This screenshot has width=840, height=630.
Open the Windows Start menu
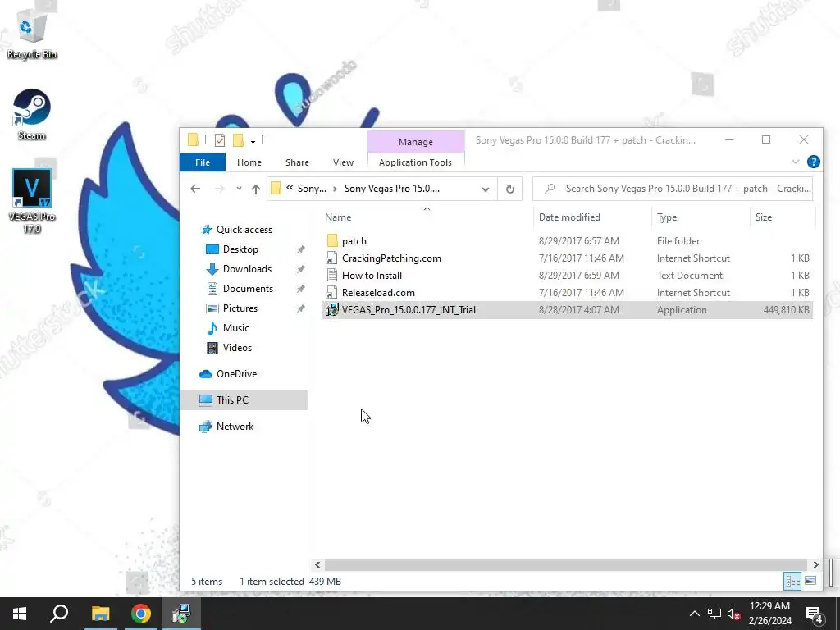click(x=20, y=614)
